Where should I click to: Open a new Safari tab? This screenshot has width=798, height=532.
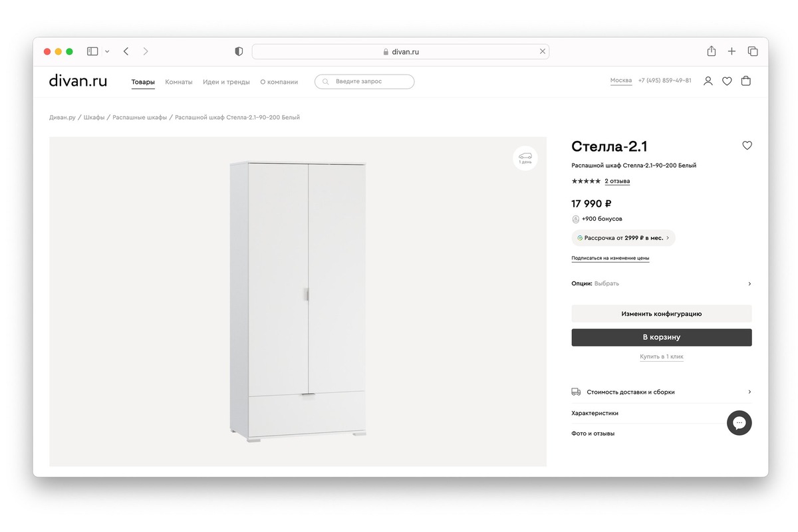[731, 51]
